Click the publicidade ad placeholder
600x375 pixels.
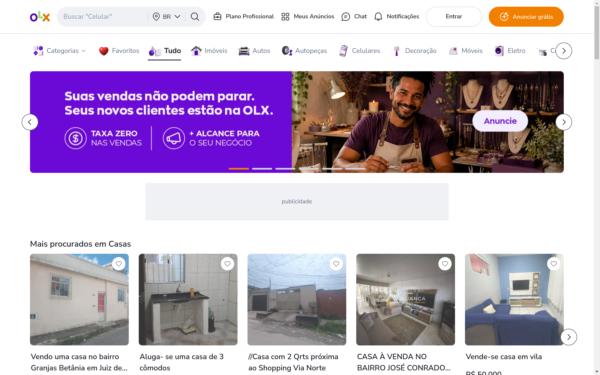(x=297, y=201)
